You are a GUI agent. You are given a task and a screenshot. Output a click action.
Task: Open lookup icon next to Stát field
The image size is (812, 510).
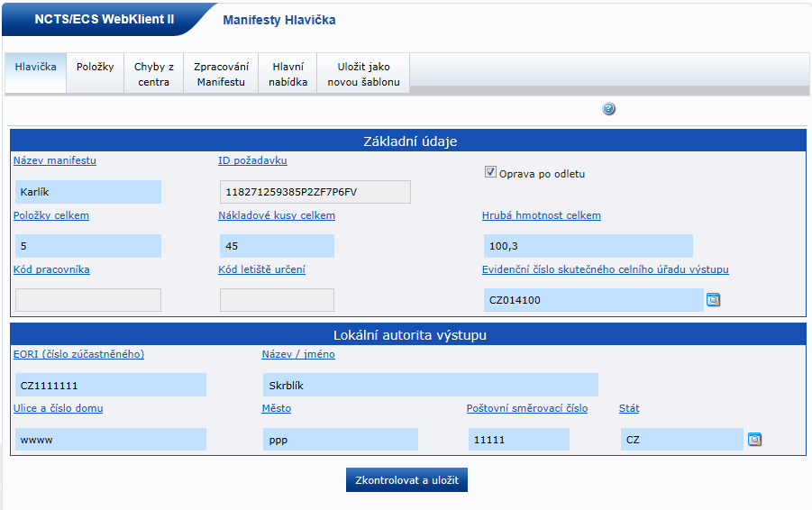point(755,440)
